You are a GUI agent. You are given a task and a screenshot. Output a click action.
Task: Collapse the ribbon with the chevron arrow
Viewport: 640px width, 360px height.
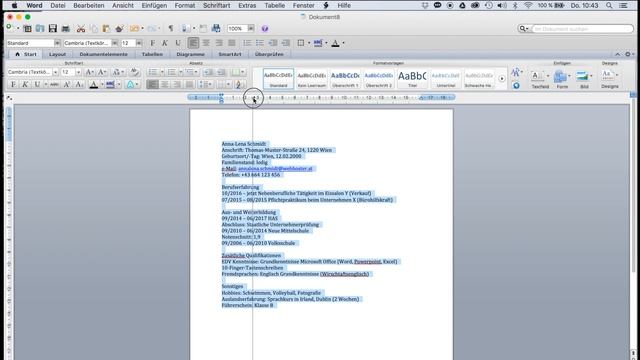(618, 54)
